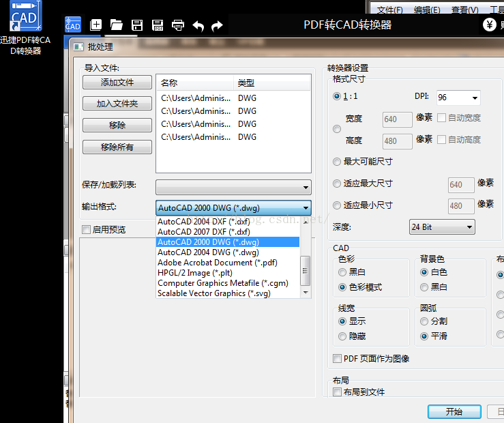Click the 宽度 field showing 640
The height and width of the screenshot is (423, 504).
(x=398, y=119)
